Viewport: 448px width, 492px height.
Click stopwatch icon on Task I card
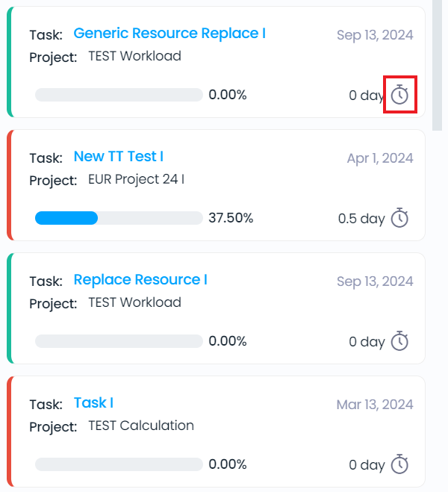pyautogui.click(x=399, y=464)
